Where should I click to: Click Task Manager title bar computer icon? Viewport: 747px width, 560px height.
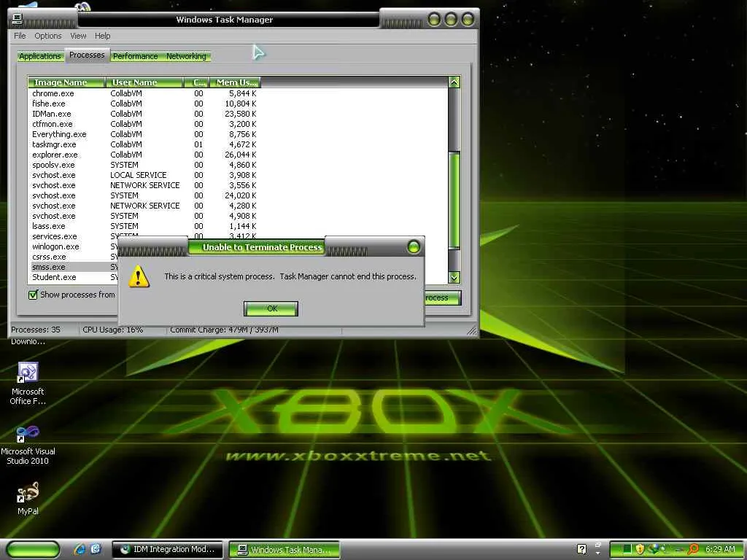click(x=18, y=19)
